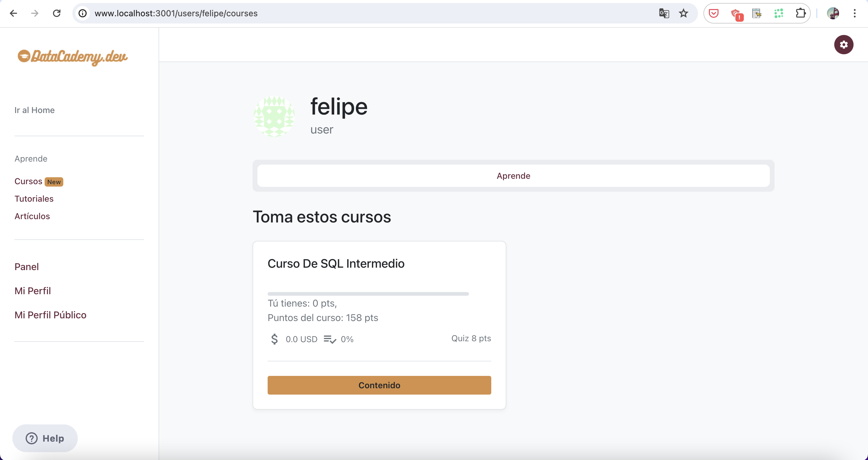Open Curso De SQL Intermedio title
This screenshot has width=868, height=460.
click(336, 263)
